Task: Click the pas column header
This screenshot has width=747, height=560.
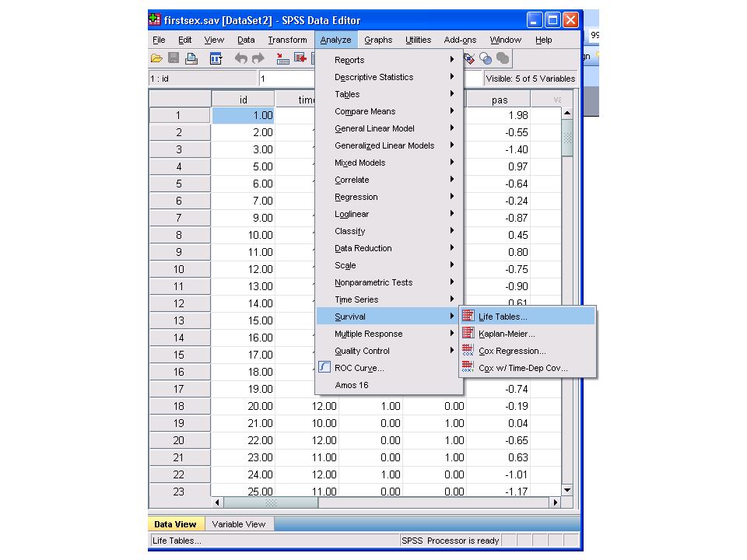Action: [499, 100]
